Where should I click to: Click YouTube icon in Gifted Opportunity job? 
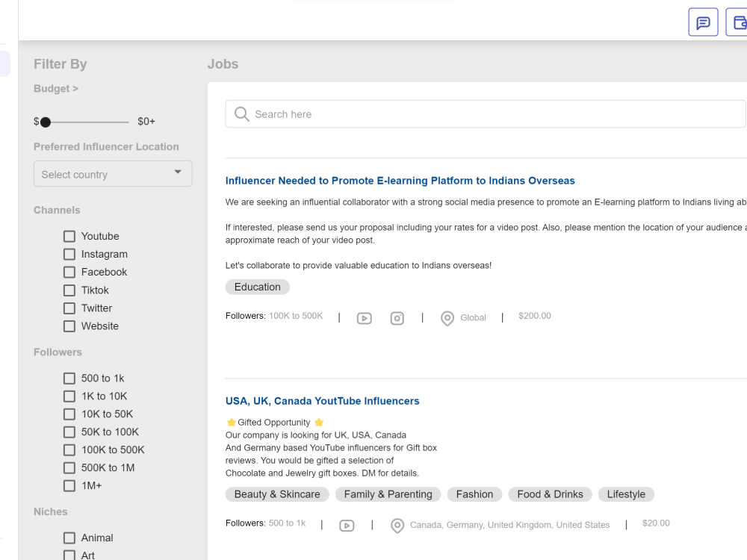click(x=347, y=525)
